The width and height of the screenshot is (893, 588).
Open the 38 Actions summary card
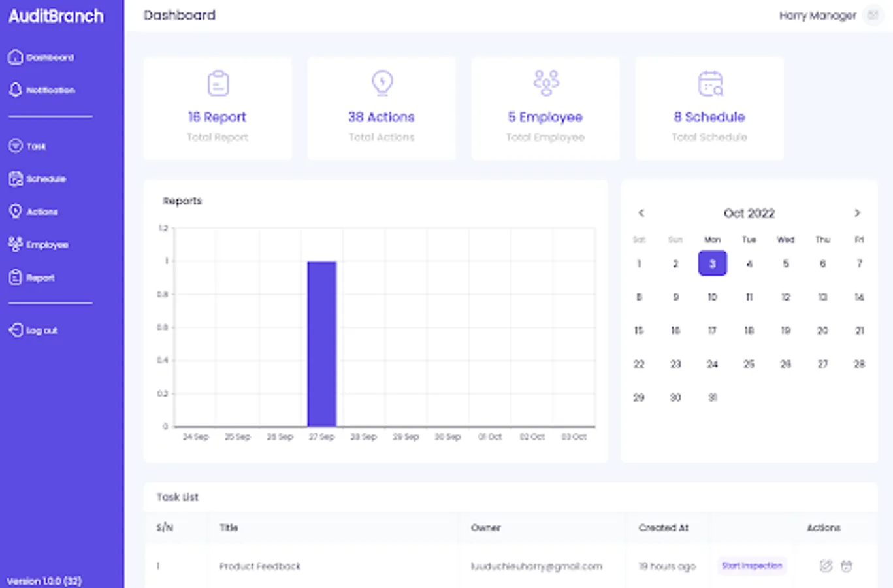click(382, 108)
